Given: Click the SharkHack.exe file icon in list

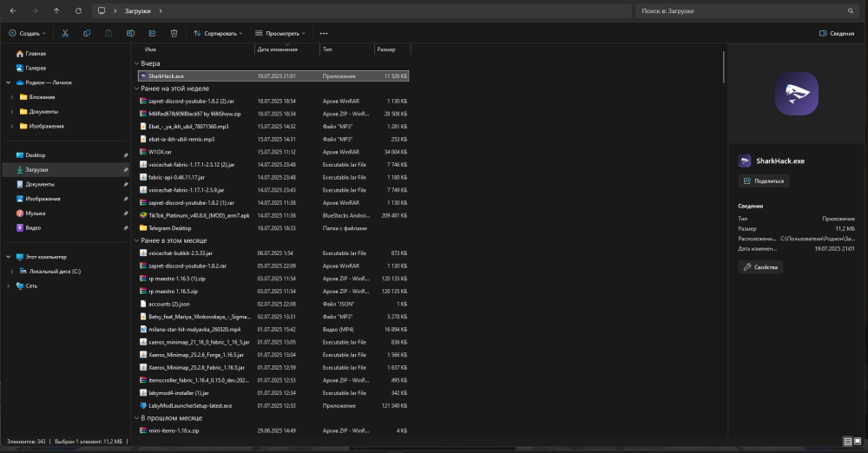Looking at the screenshot, I should [x=143, y=75].
